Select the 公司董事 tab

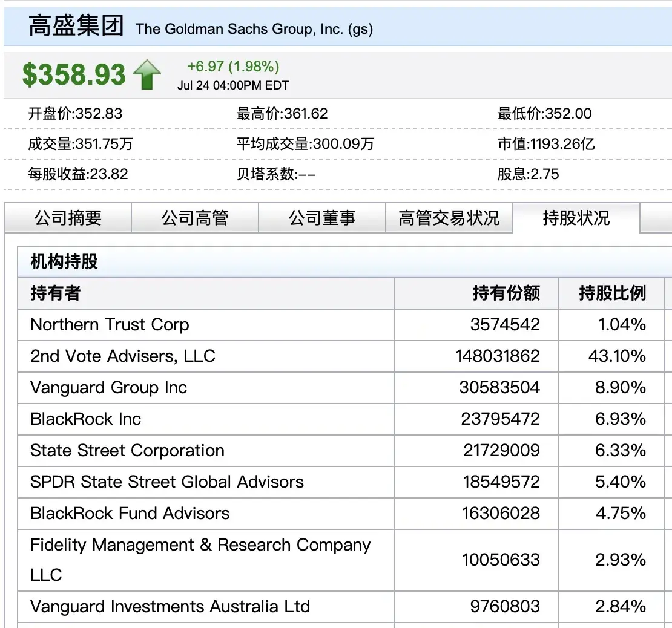coord(321,218)
